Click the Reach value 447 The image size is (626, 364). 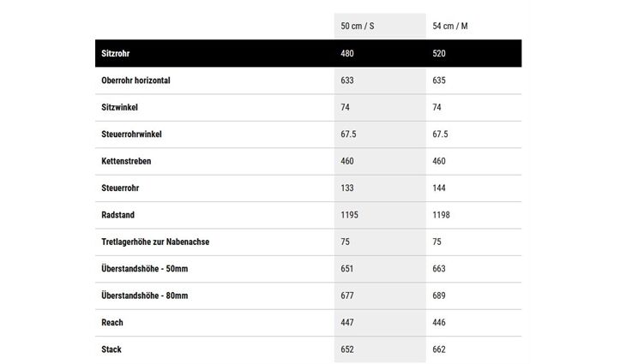(347, 323)
